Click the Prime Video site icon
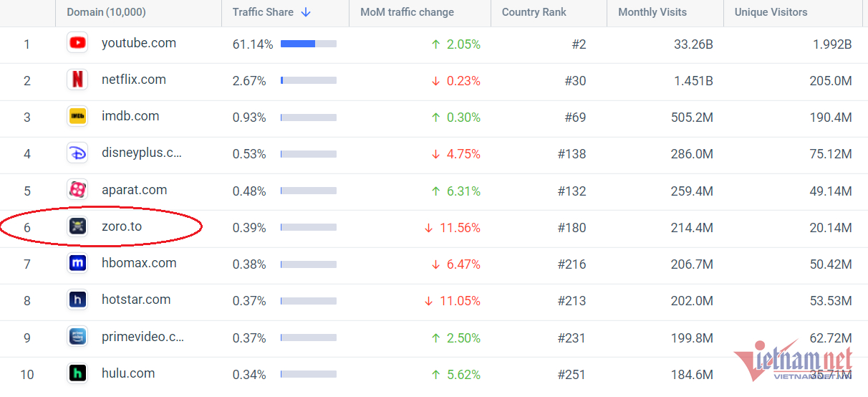868x397 pixels. click(x=77, y=337)
